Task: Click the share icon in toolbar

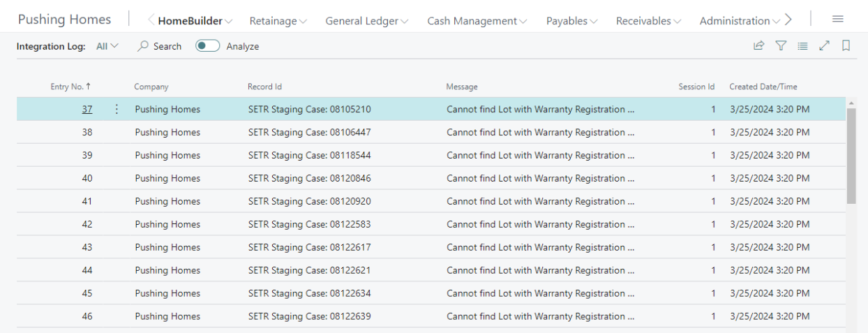Action: coord(758,46)
